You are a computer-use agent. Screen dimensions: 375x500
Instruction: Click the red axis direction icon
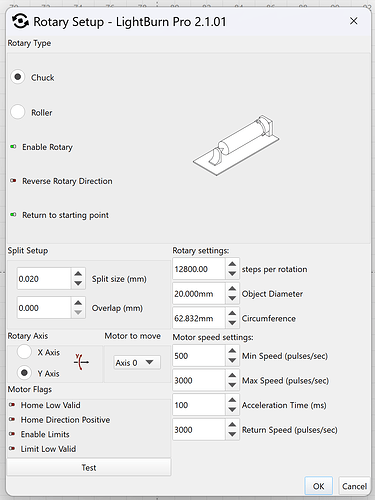81,362
